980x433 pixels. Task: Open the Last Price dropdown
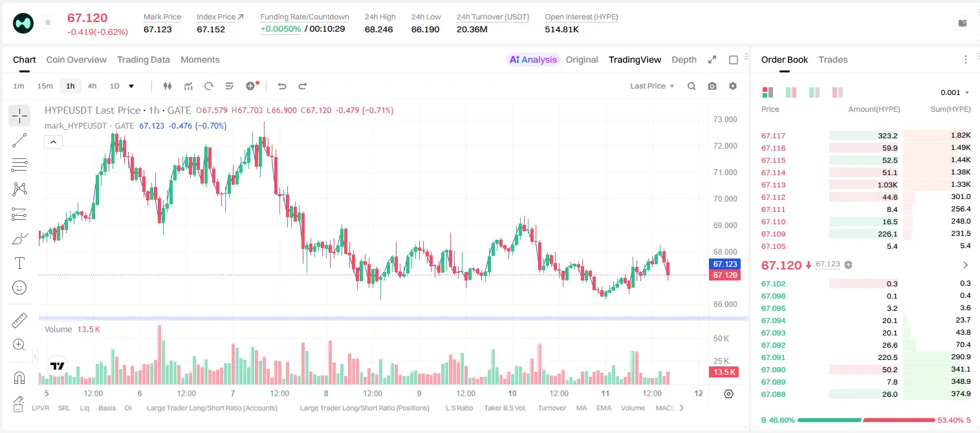(652, 86)
